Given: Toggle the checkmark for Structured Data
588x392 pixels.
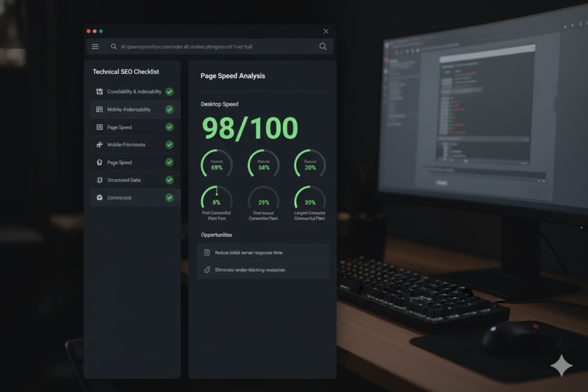Looking at the screenshot, I should [x=169, y=180].
